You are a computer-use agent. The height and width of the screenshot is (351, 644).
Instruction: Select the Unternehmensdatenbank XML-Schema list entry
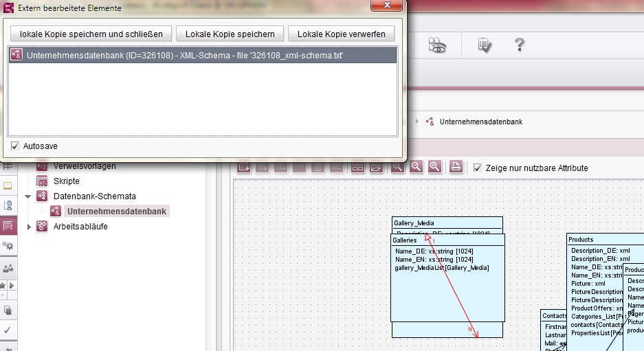[203, 55]
